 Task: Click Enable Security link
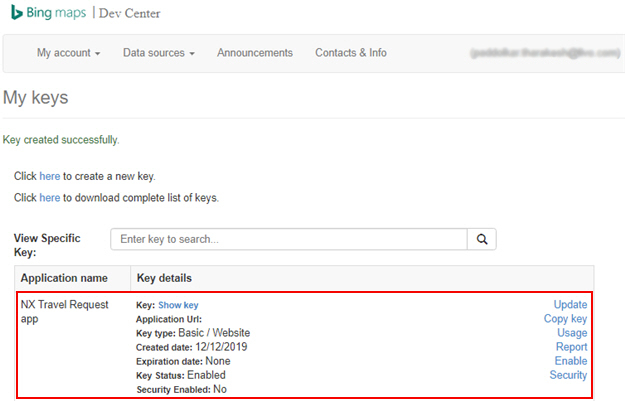(x=568, y=368)
